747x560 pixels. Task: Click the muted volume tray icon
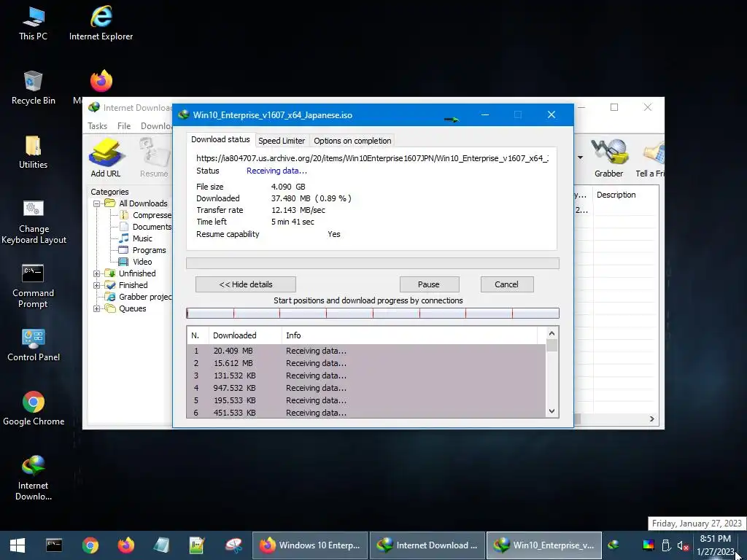pos(683,545)
